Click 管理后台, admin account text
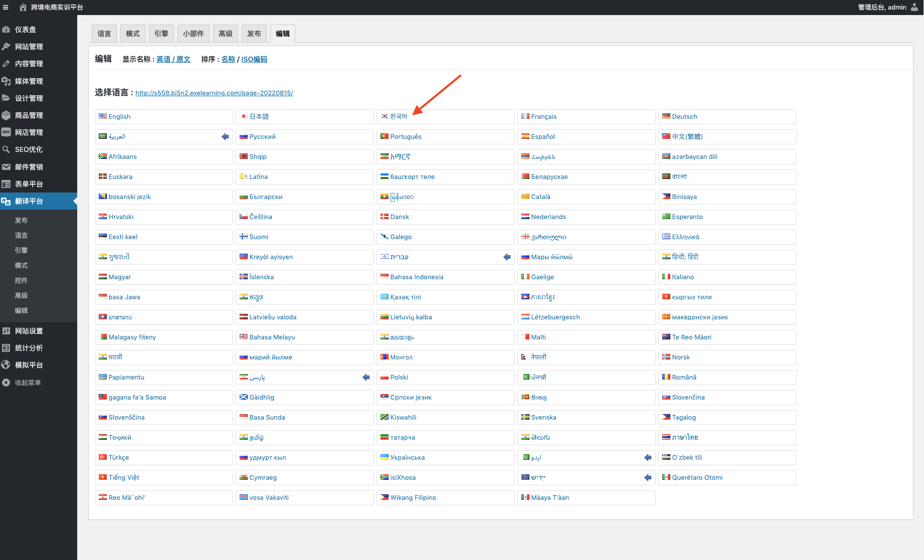Viewport: 924px width, 560px height. point(882,8)
